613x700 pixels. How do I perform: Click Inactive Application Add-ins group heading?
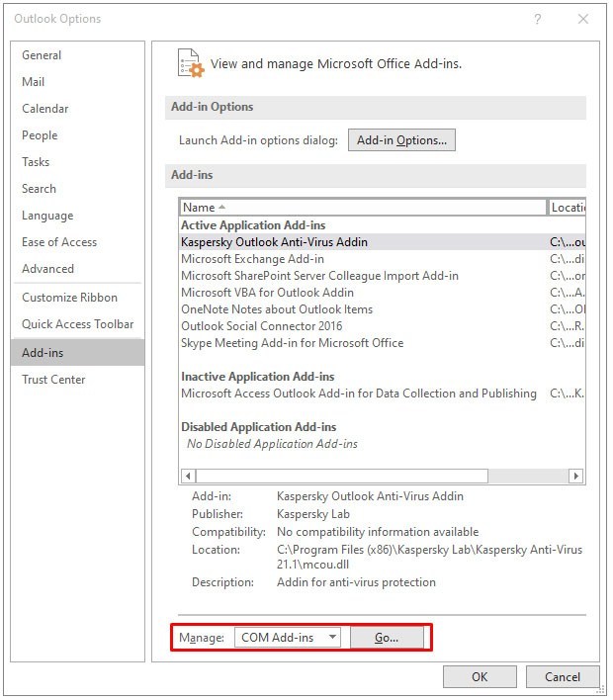[258, 377]
